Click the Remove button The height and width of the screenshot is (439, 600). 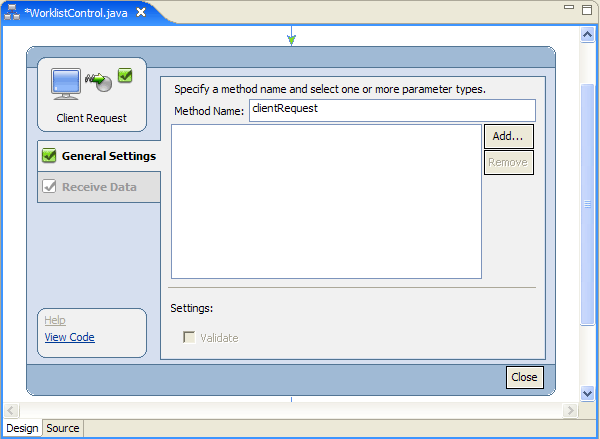[x=509, y=162]
